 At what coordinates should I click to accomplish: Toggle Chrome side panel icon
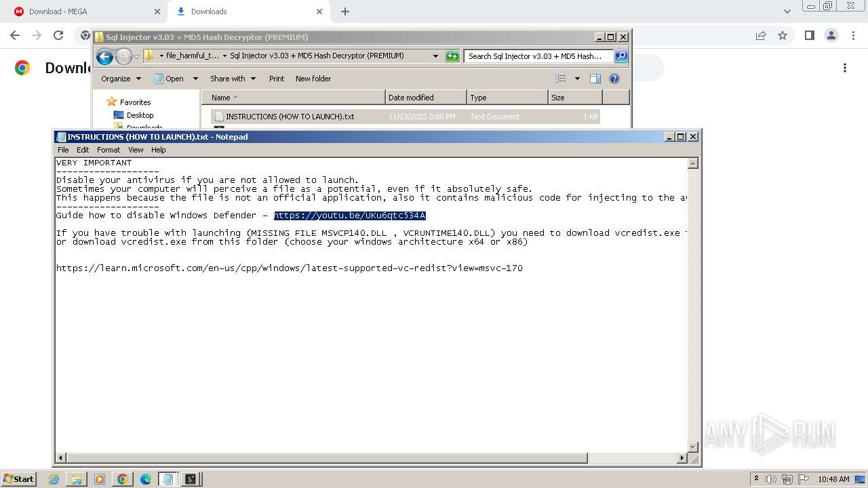click(x=809, y=35)
